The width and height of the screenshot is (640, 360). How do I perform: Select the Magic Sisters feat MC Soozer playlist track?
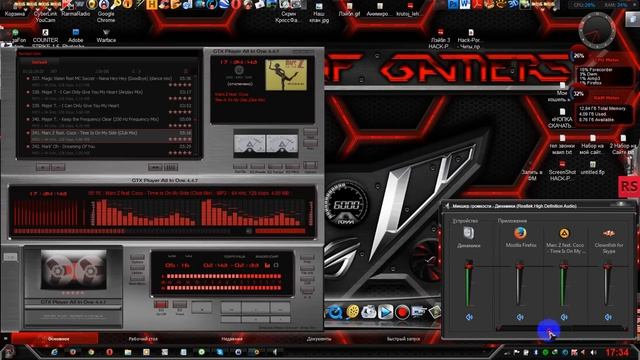coord(110,81)
